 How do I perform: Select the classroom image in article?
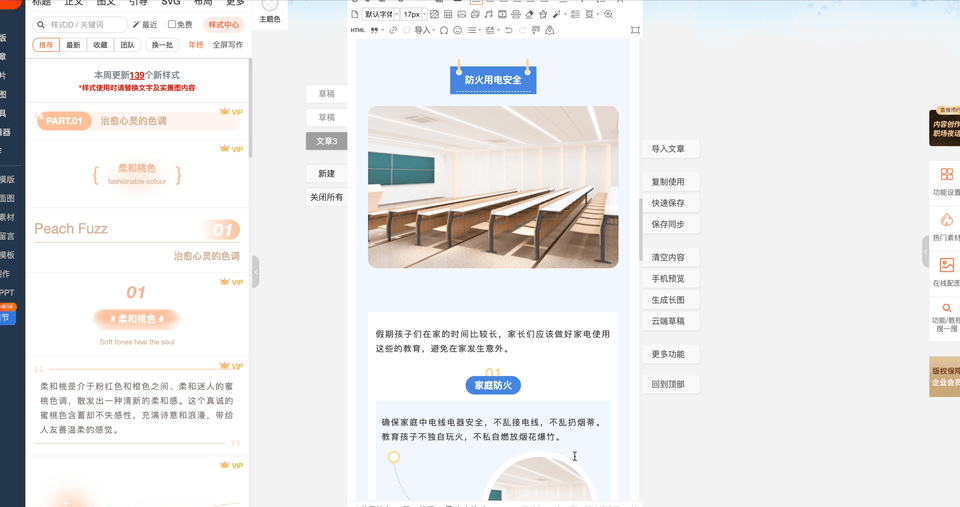[x=493, y=187]
